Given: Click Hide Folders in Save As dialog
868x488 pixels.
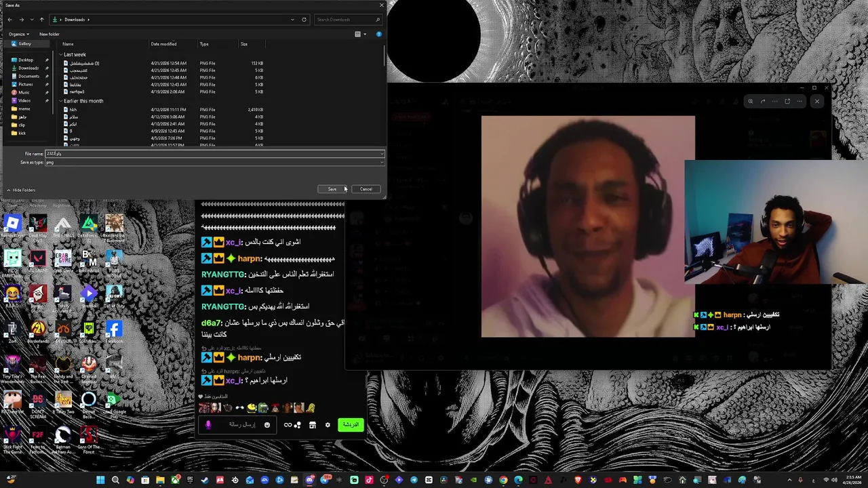Looking at the screenshot, I should (x=21, y=190).
